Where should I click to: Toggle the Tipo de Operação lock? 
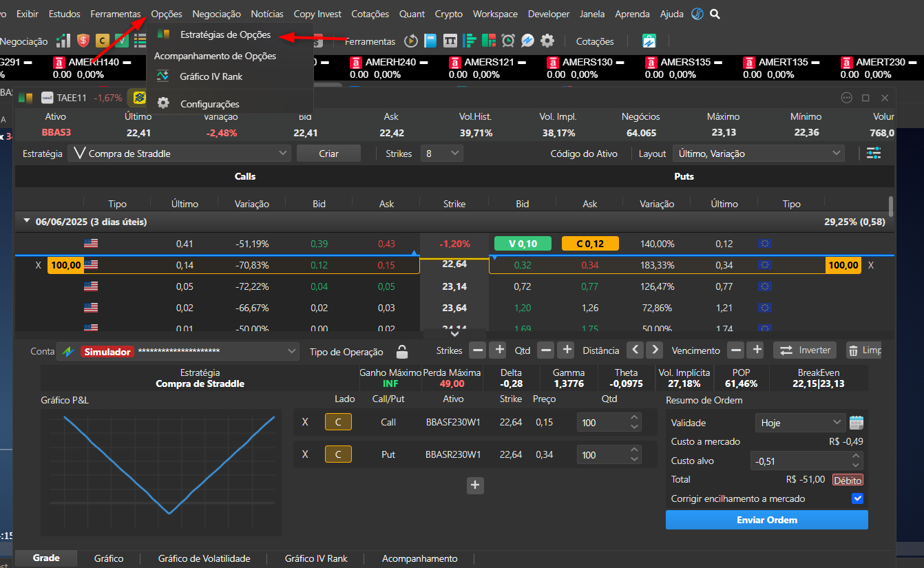(x=402, y=351)
